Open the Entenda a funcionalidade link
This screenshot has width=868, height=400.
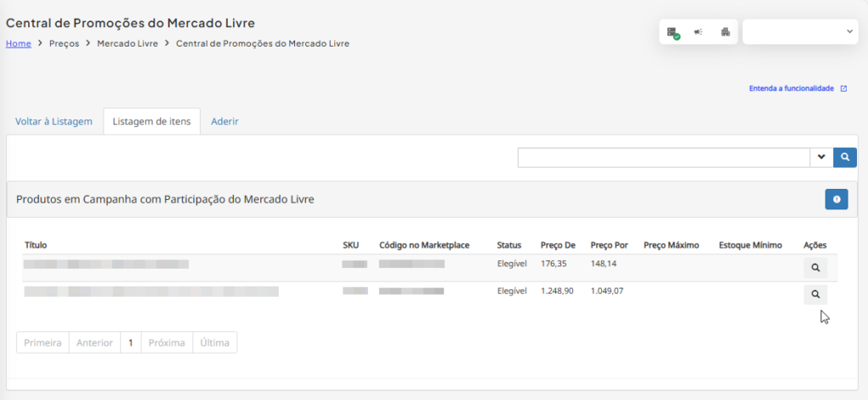(x=791, y=88)
